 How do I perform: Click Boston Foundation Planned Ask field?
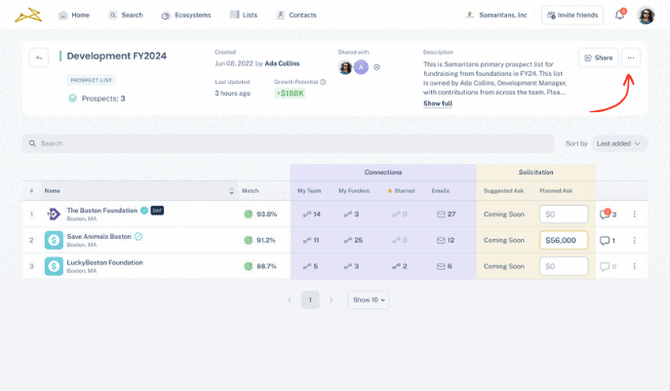(x=564, y=214)
